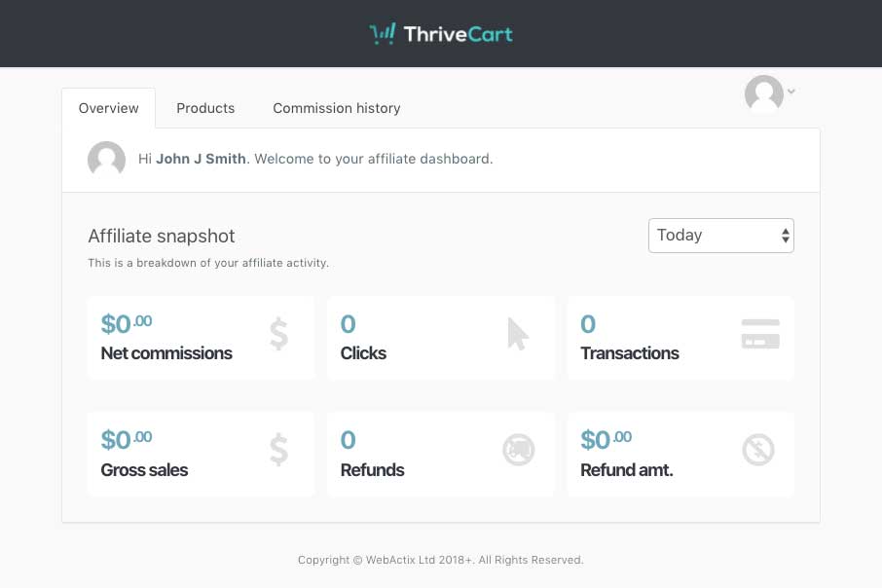Click the John J Smith name link
This screenshot has height=588, width=882.
click(201, 159)
